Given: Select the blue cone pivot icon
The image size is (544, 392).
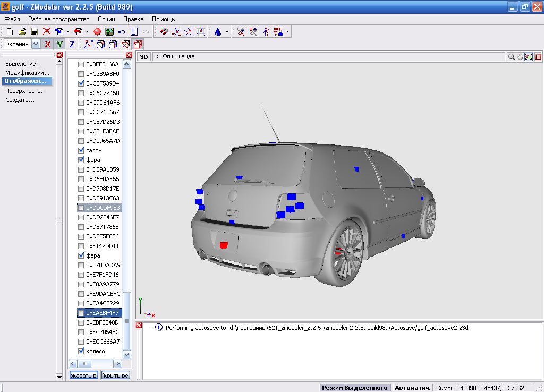Looking at the screenshot, I should coord(218,31).
